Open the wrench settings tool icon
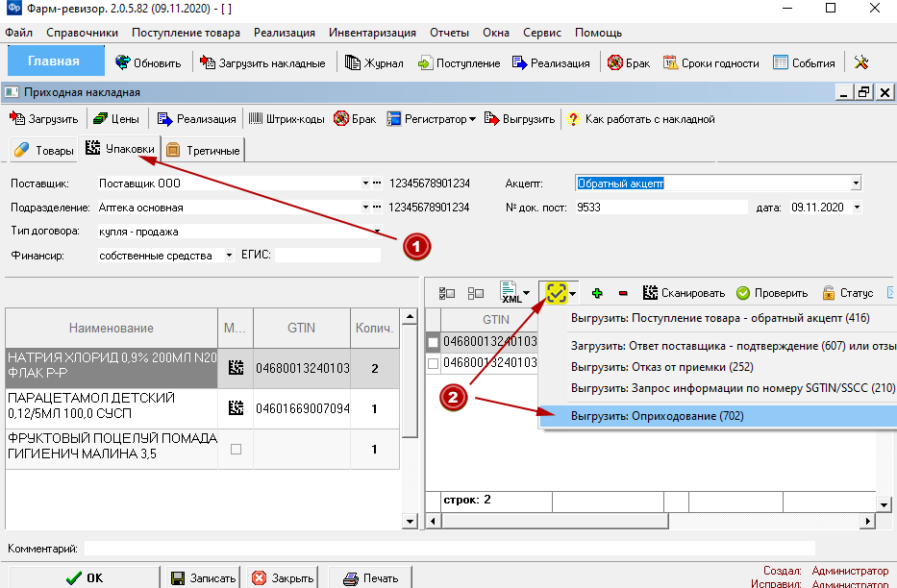 (x=861, y=62)
